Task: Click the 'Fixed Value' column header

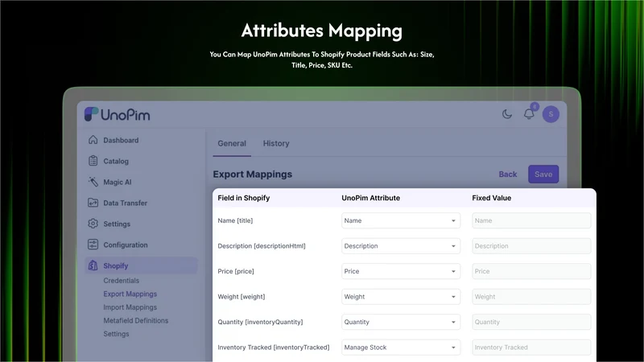Action: 491,198
